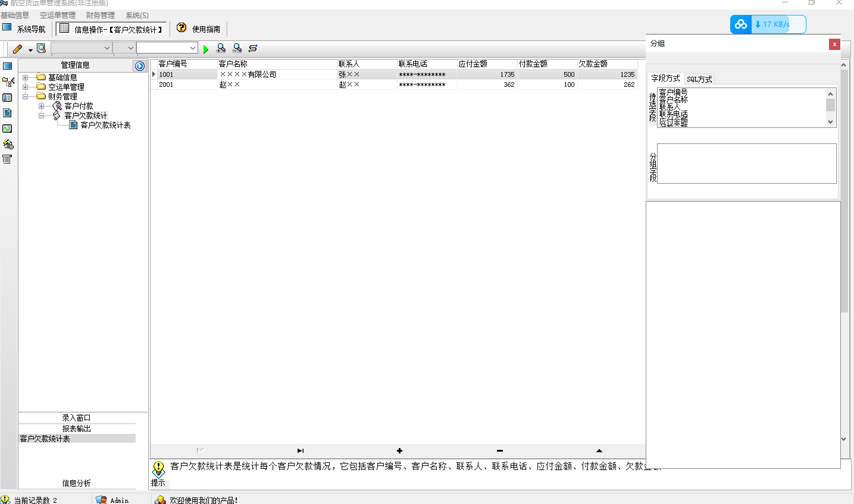This screenshot has height=504, width=854.
Task: Select 客户编号 in candidate field list
Action: pos(673,92)
